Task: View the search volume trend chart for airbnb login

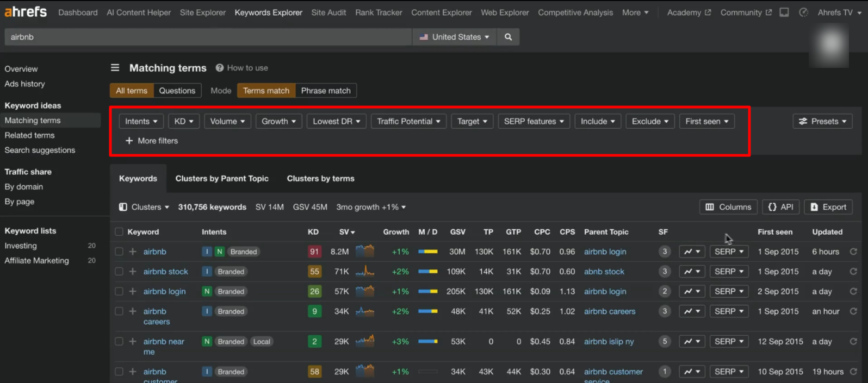Action: pyautogui.click(x=365, y=291)
